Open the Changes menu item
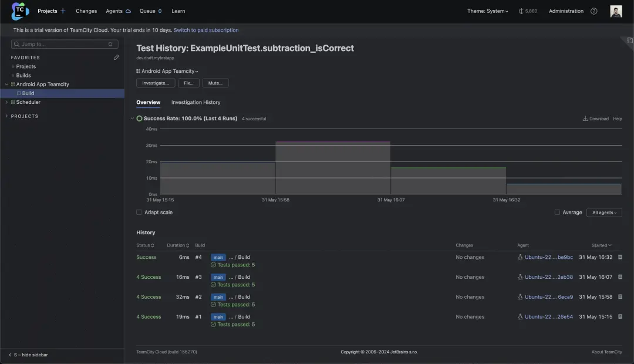This screenshot has height=364, width=634. coord(86,11)
